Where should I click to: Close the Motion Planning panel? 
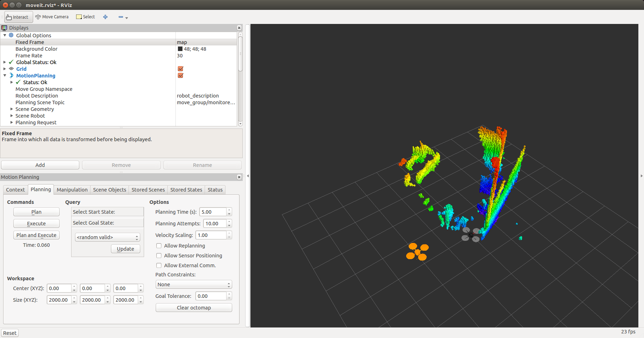click(x=239, y=177)
